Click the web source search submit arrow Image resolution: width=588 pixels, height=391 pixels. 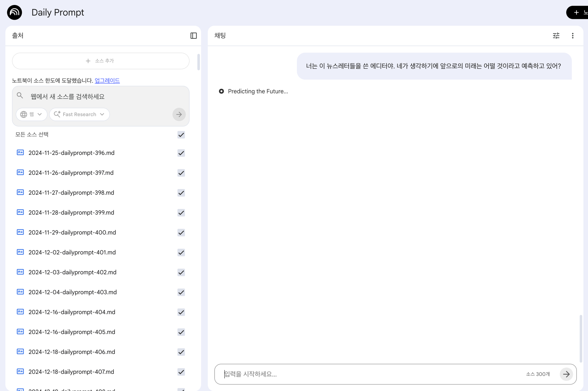tap(179, 114)
